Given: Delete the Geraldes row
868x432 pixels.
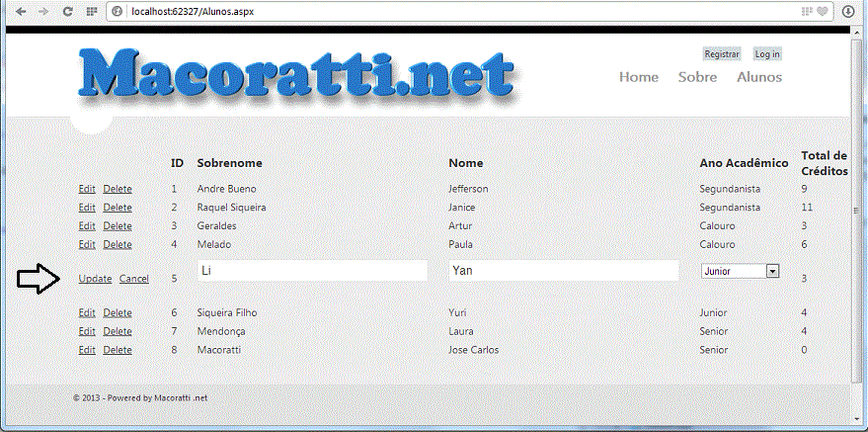Looking at the screenshot, I should [x=118, y=226].
